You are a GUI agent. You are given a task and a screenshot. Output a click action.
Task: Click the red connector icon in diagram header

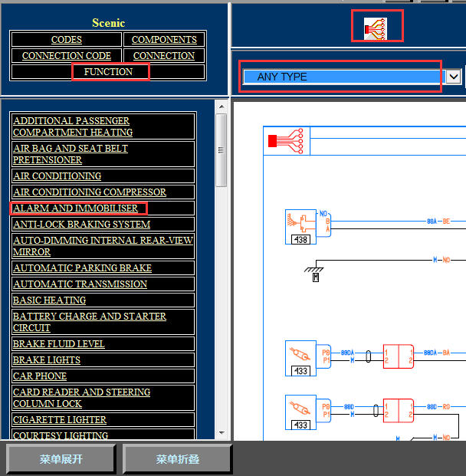tap(286, 141)
